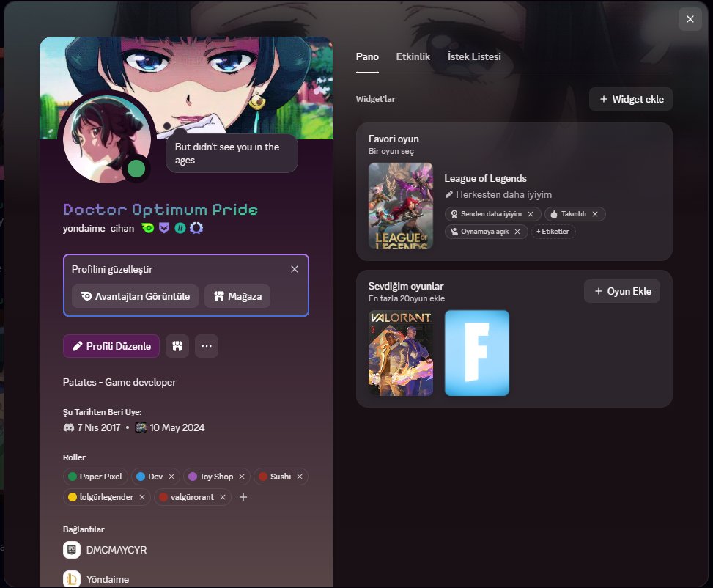Click the purple Toy Shop role color dot
The height and width of the screenshot is (588, 713).
[192, 477]
